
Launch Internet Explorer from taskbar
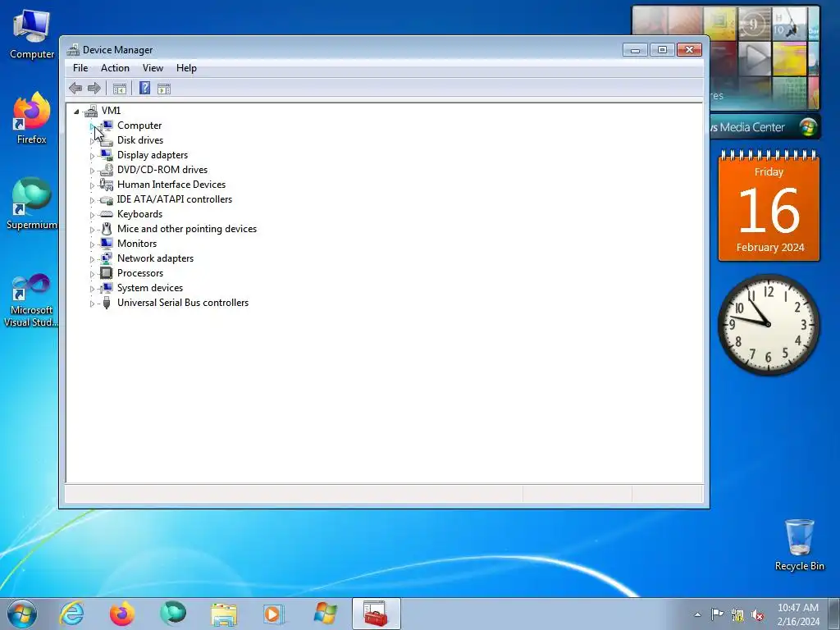click(72, 614)
